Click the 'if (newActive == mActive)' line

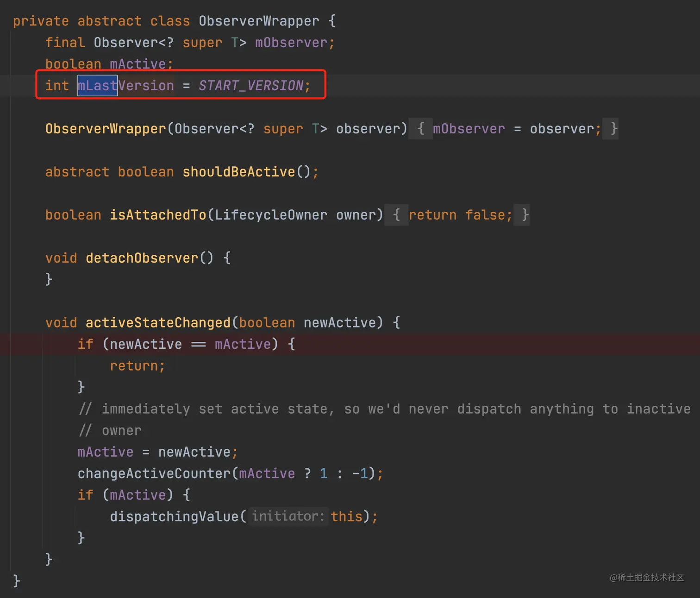(186, 344)
